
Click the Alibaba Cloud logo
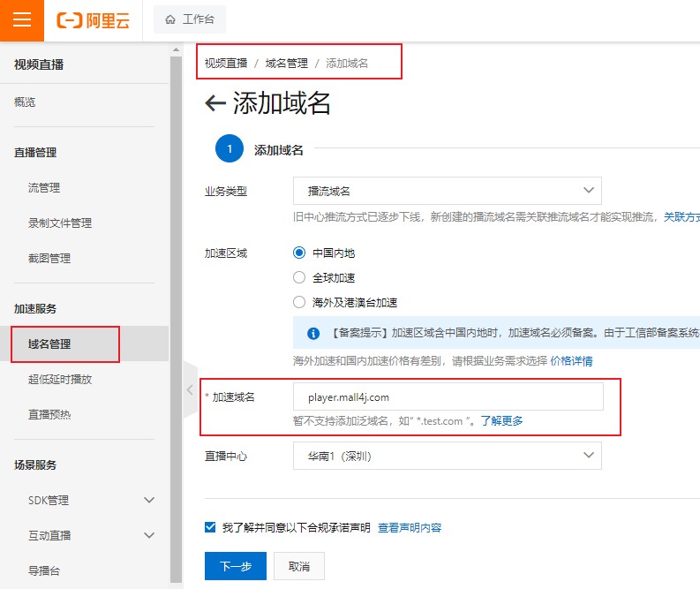pos(92,20)
